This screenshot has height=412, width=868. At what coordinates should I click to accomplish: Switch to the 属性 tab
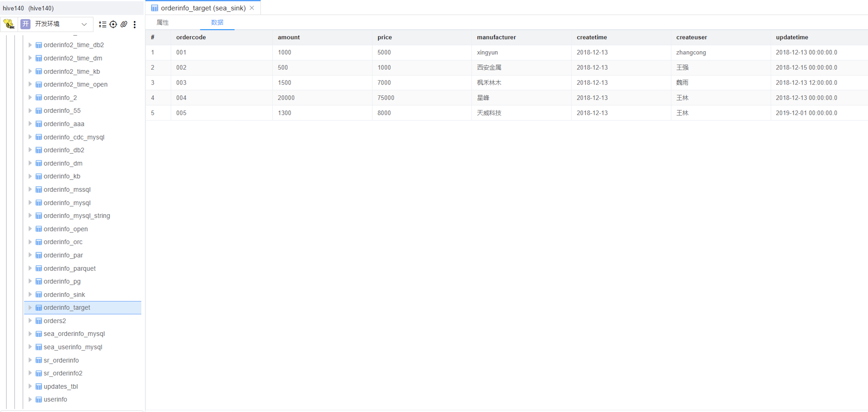point(163,23)
